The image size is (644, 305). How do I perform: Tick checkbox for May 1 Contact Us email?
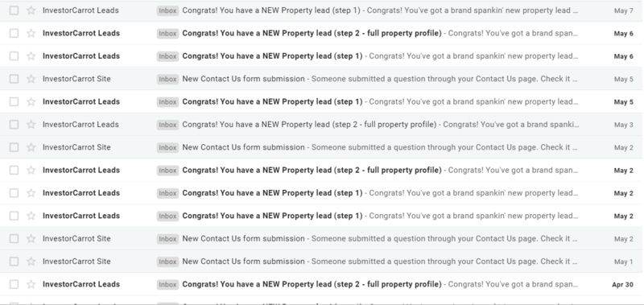click(x=14, y=262)
